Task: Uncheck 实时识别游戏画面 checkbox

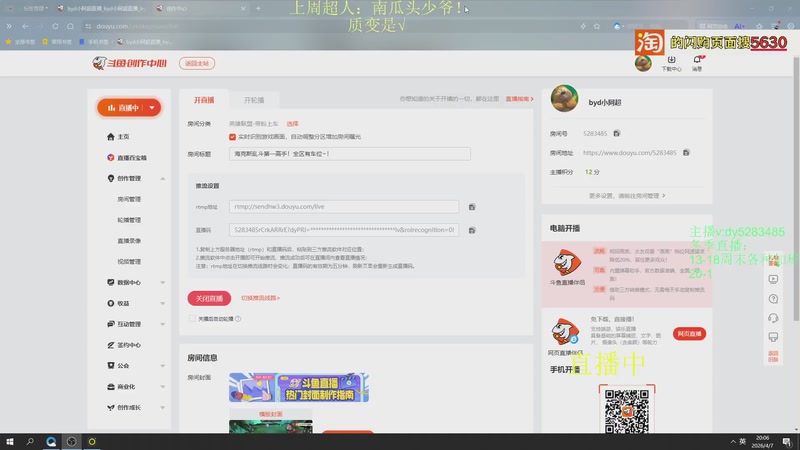Action: coord(233,137)
